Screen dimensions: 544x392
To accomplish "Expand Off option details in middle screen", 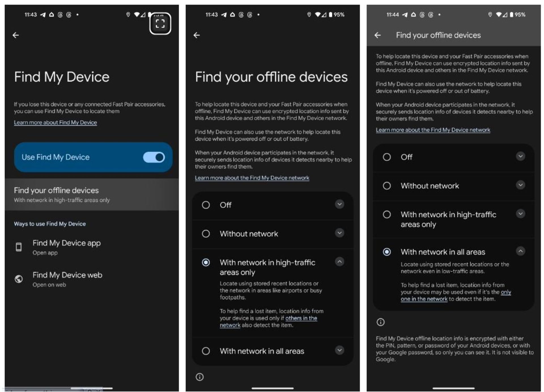I will tap(339, 204).
